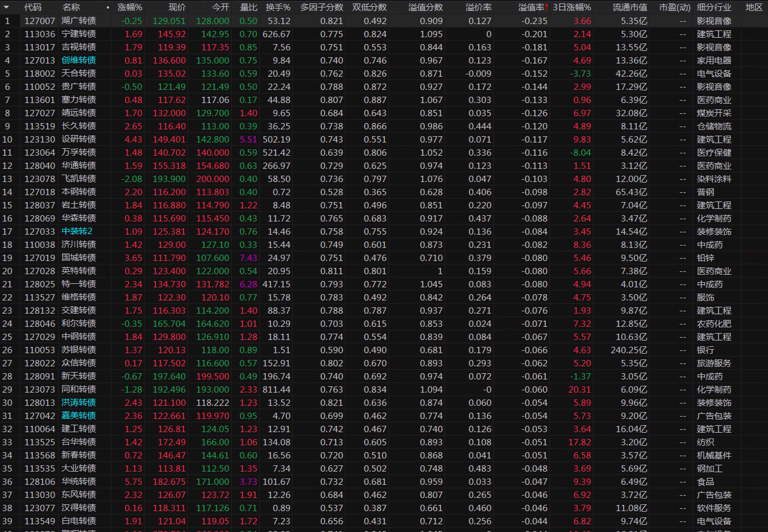The height and width of the screenshot is (532, 768).
Task: Select row 塞力转债
Action: tap(384, 100)
